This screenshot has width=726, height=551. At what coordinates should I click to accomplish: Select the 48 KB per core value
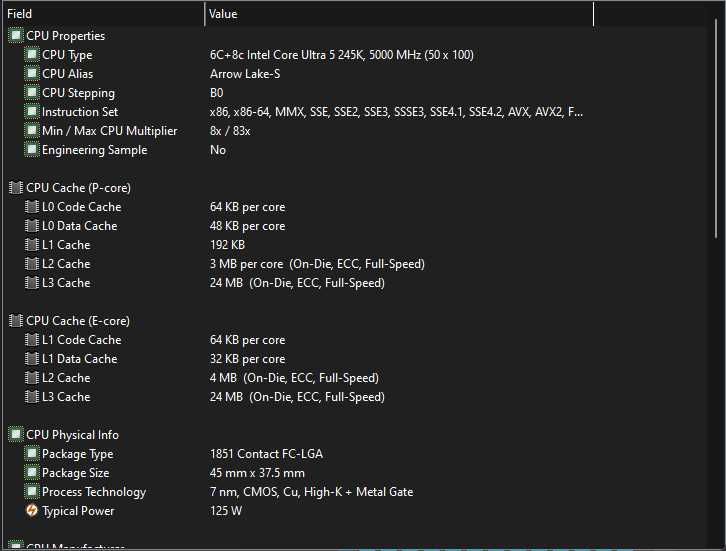248,226
